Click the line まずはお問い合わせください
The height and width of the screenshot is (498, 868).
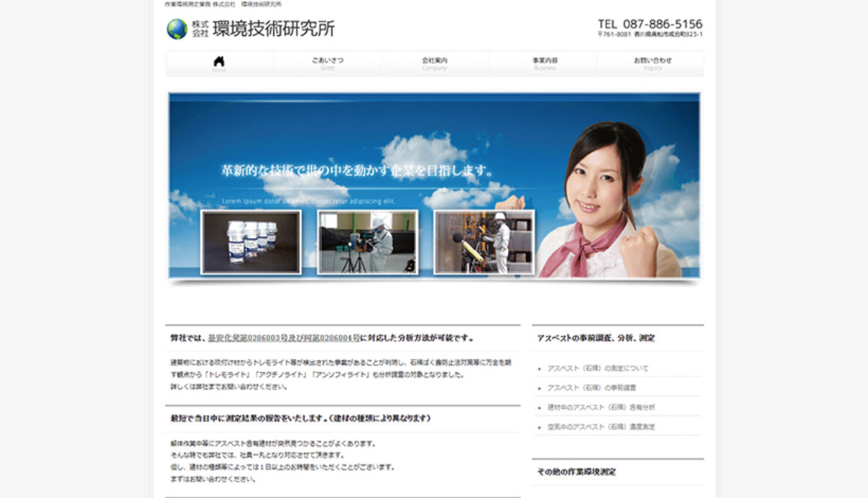213,479
